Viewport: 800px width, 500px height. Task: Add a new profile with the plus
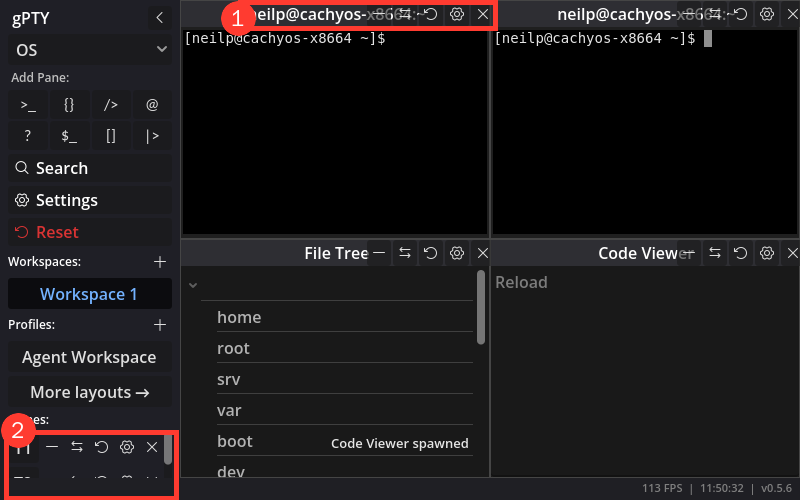[160, 324]
